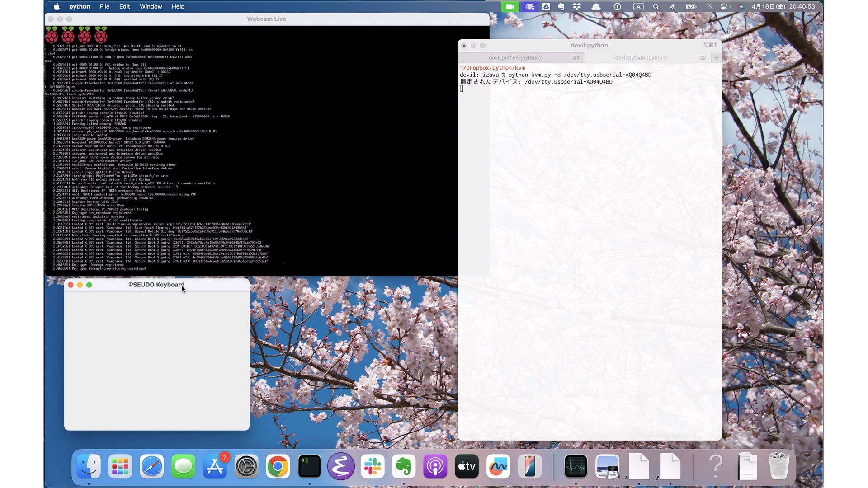
Task: Open Spotlight search magnifier icon
Action: click(656, 7)
